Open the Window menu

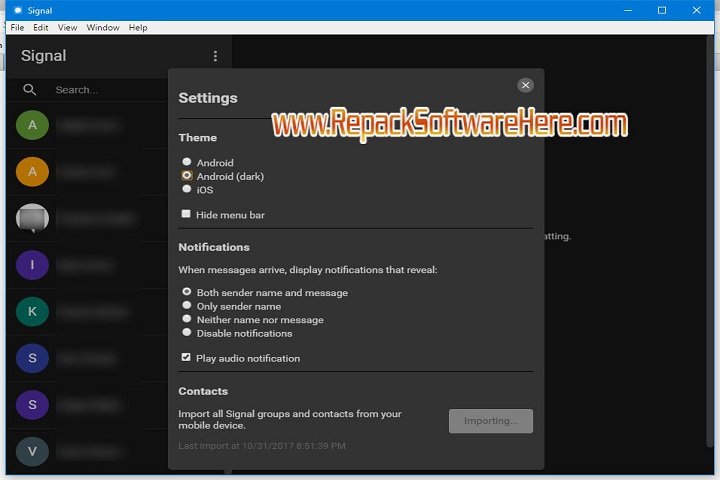tap(103, 28)
